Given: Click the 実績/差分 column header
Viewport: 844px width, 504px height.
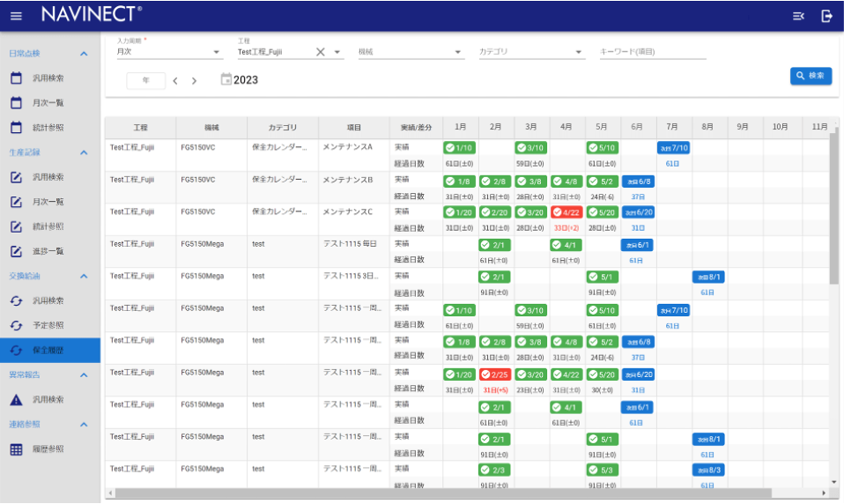Looking at the screenshot, I should coord(416,128).
